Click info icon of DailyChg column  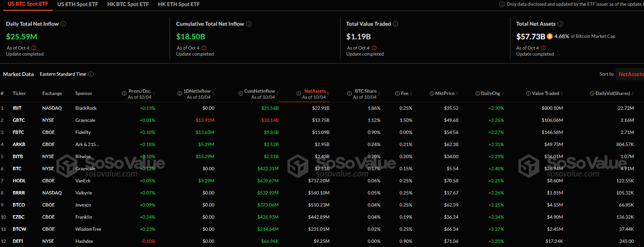point(478,93)
